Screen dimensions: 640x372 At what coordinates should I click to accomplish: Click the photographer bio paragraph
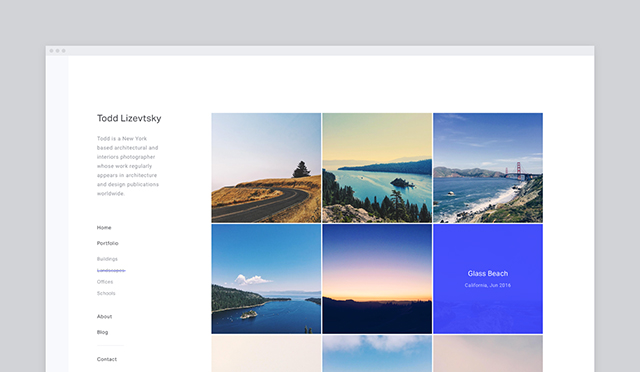coord(128,166)
